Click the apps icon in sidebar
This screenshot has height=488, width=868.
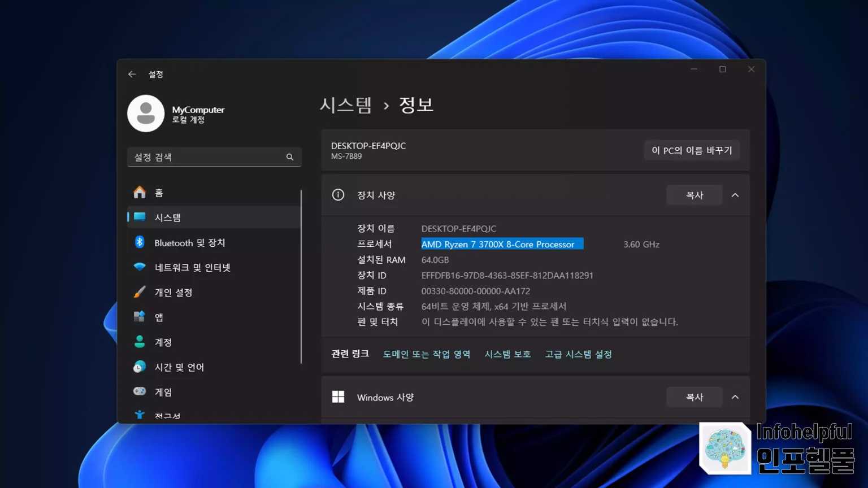(140, 316)
